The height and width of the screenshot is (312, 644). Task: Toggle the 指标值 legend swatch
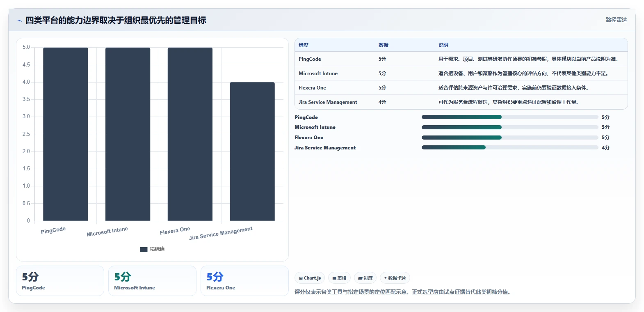pyautogui.click(x=144, y=249)
